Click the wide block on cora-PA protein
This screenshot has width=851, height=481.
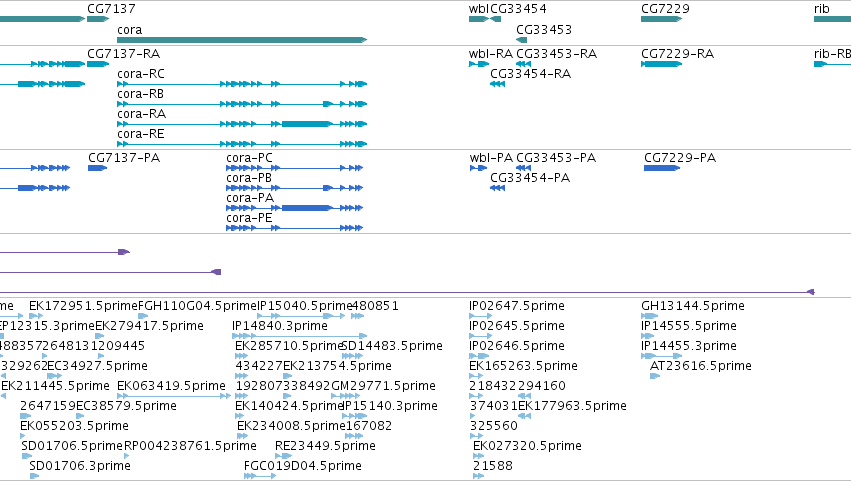click(x=306, y=208)
